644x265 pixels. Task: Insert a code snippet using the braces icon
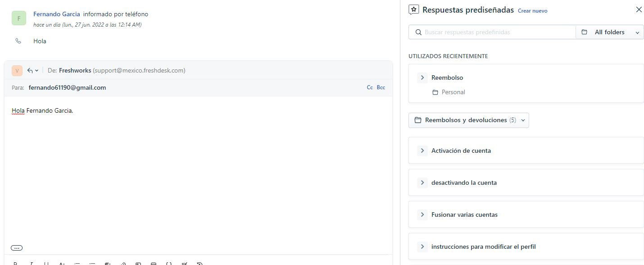(x=169, y=264)
